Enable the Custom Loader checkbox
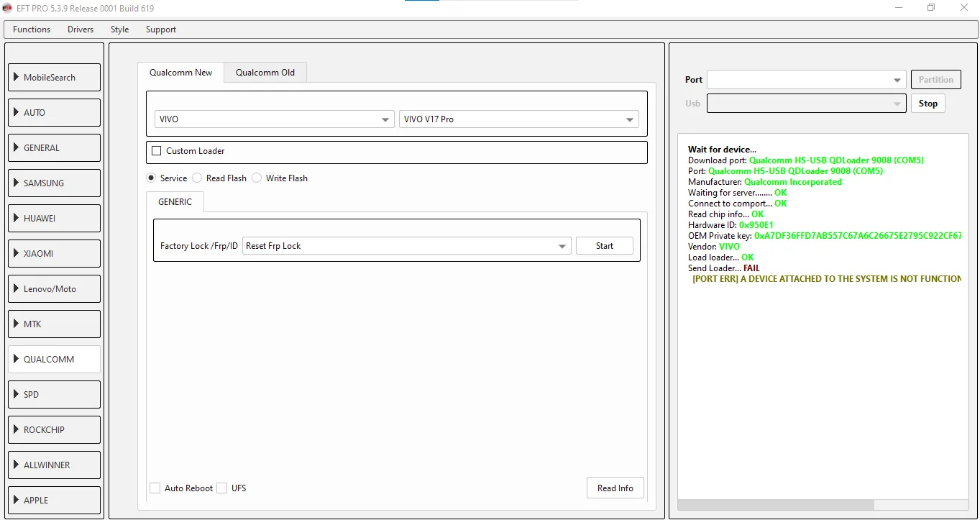 pyautogui.click(x=157, y=151)
